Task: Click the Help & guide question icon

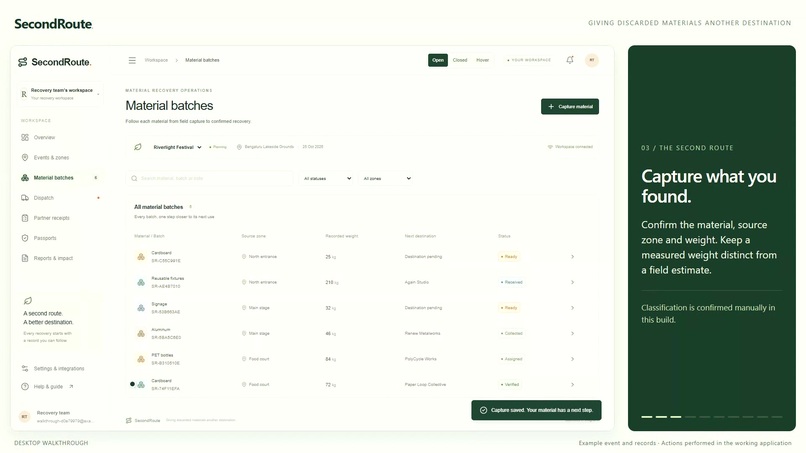Action: [x=25, y=387]
